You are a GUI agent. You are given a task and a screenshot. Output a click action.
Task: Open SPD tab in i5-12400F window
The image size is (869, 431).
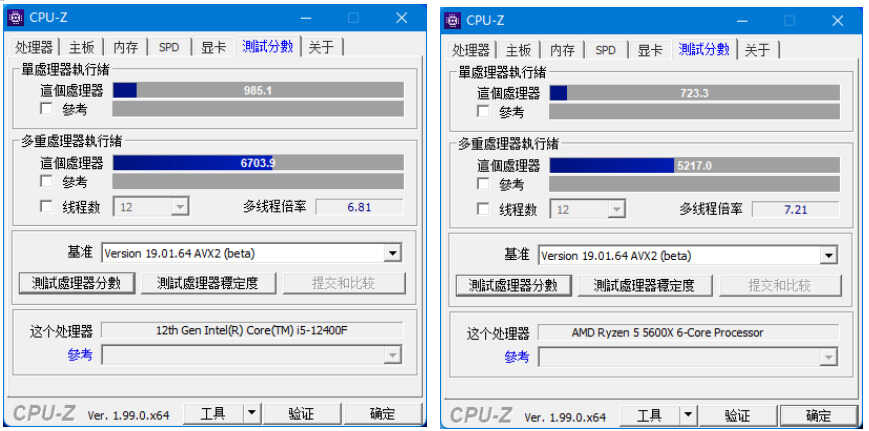[x=169, y=48]
